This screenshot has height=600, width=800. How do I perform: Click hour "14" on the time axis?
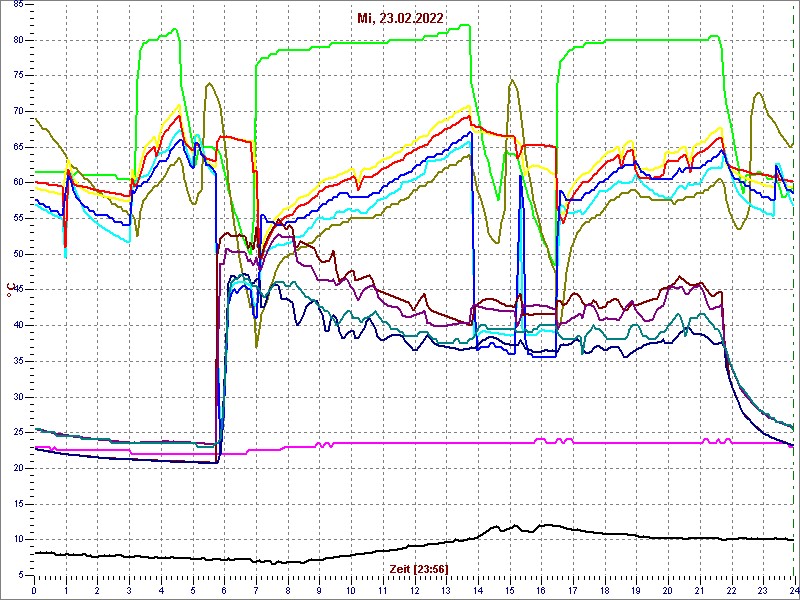pos(478,590)
